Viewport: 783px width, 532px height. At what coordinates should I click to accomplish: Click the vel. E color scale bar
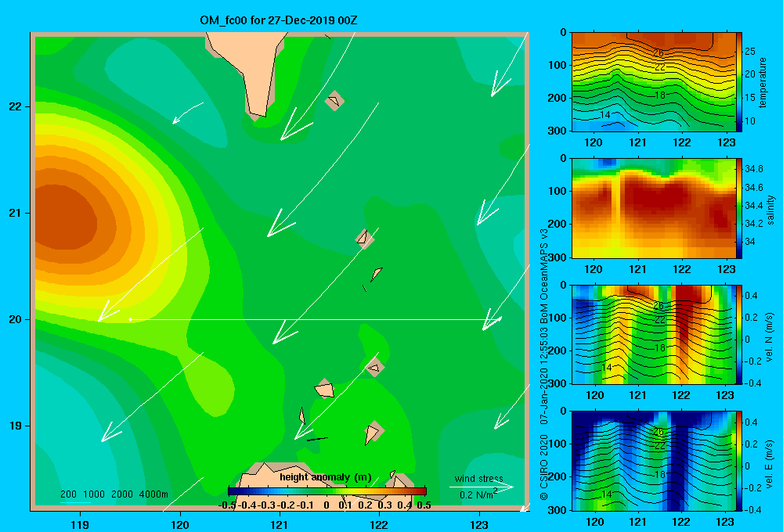[x=739, y=461]
